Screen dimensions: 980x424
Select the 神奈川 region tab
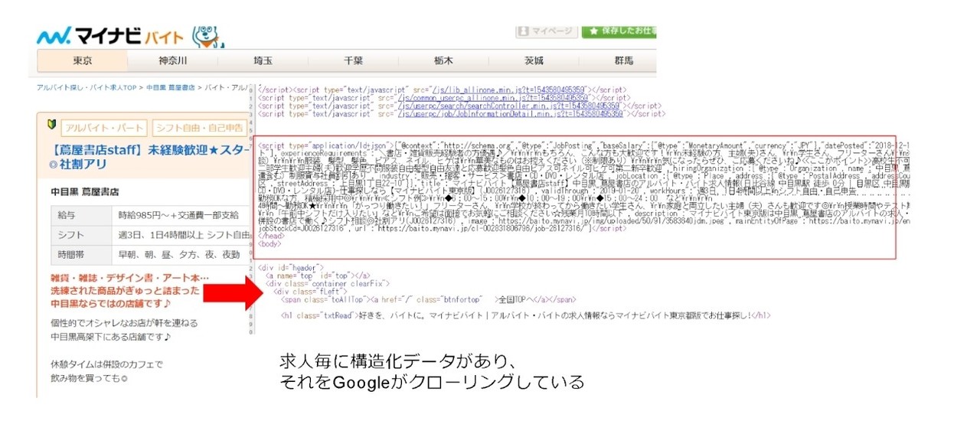pos(172,60)
